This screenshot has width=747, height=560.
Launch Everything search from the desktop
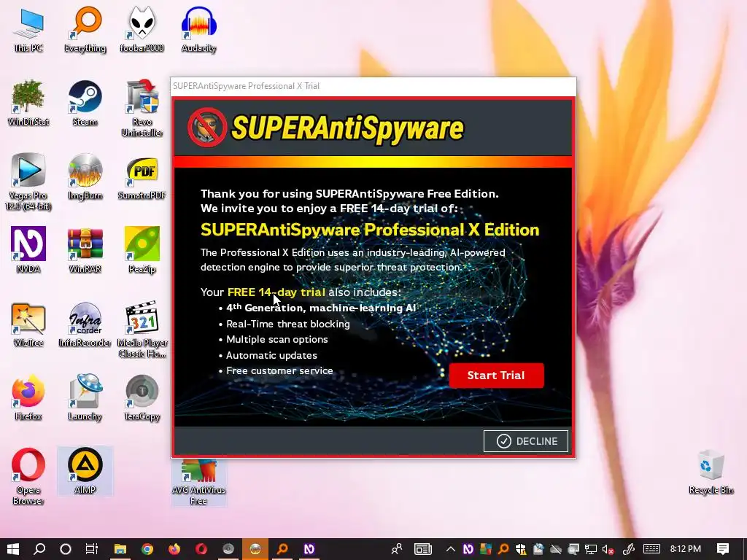pos(85,29)
